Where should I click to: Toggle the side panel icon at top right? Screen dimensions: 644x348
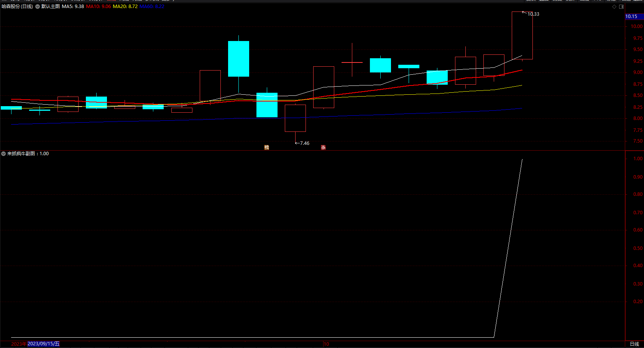click(621, 7)
